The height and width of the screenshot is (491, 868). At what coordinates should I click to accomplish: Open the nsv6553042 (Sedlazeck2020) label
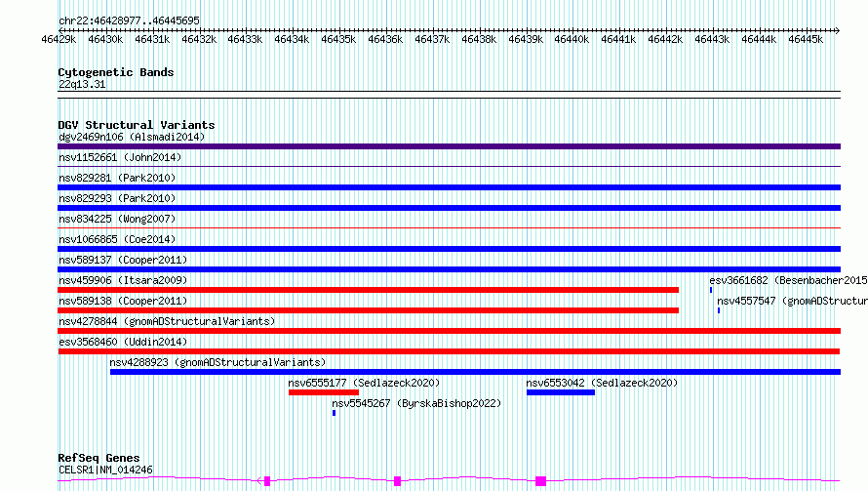[602, 383]
